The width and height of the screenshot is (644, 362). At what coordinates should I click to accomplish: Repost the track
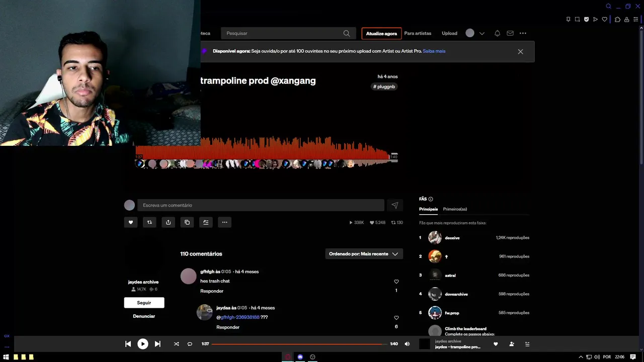pyautogui.click(x=149, y=222)
